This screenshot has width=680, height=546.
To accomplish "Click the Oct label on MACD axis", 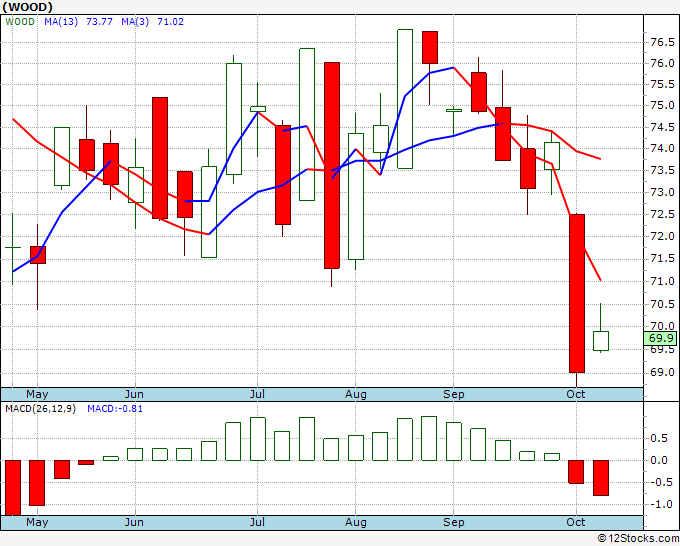I will tap(575, 522).
